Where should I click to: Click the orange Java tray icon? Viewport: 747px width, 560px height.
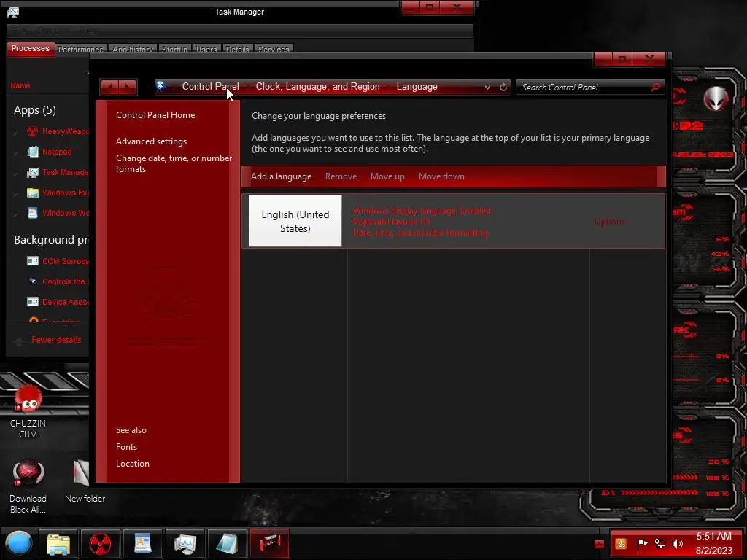point(621,543)
